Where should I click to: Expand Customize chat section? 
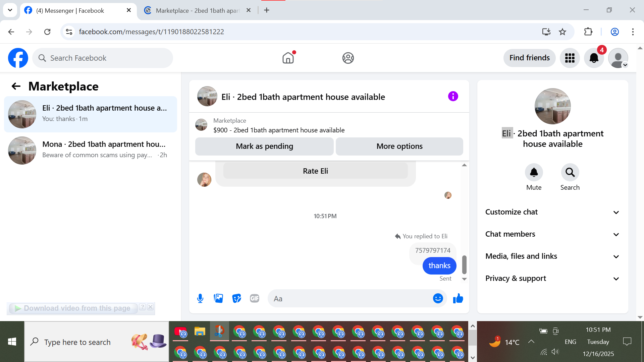pos(552,212)
